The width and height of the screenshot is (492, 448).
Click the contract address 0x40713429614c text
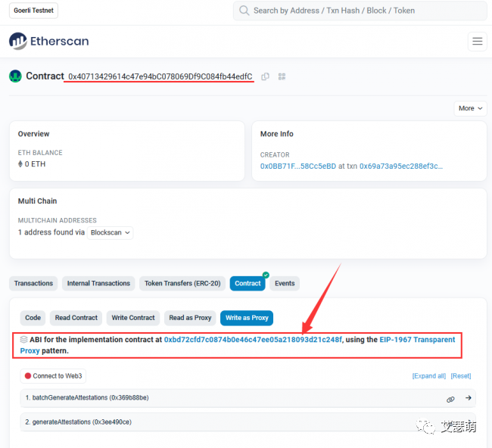(x=160, y=76)
